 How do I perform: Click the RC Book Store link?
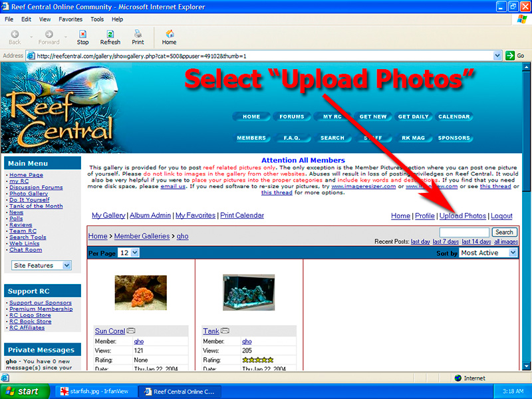pyautogui.click(x=30, y=321)
